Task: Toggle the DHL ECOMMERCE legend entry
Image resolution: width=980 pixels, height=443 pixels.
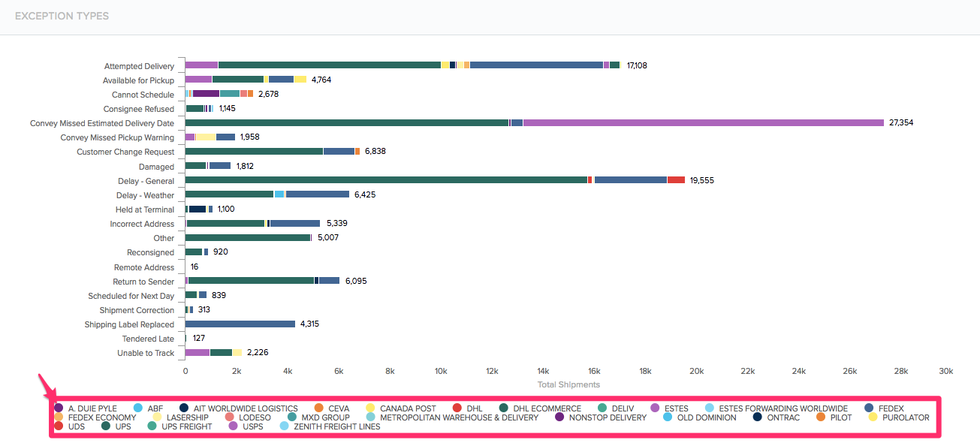Action: 539,408
